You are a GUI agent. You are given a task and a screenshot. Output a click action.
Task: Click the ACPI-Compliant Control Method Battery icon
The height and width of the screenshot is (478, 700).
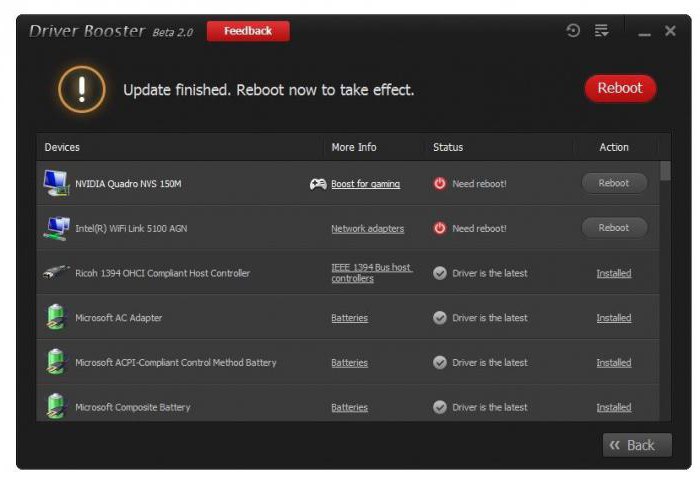(x=56, y=362)
